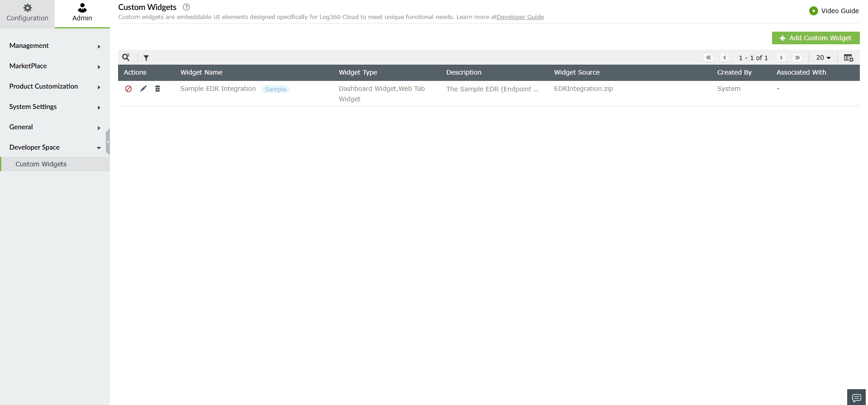Play the Video Guide
This screenshot has height=405, width=868.
pyautogui.click(x=834, y=11)
